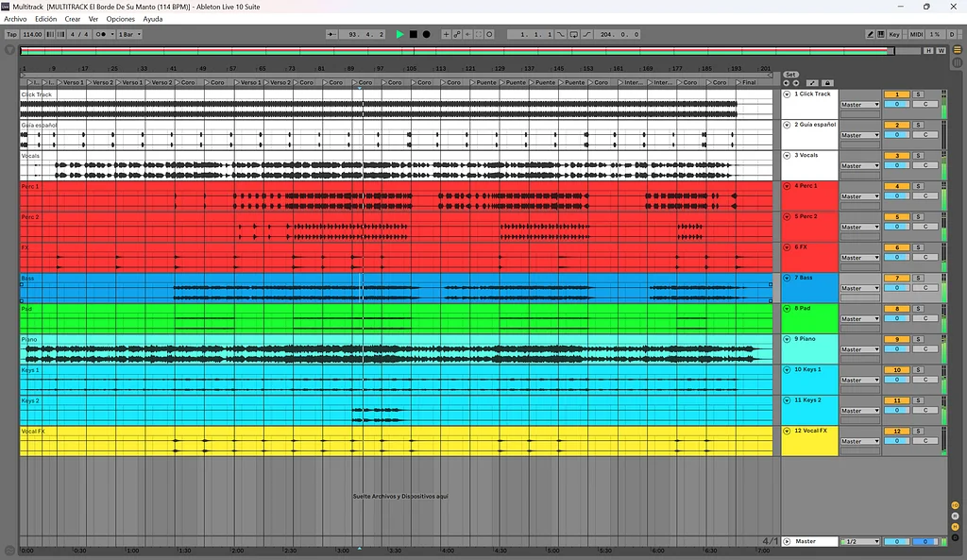The image size is (967, 560).
Task: Open the Key map mode
Action: [x=894, y=35]
